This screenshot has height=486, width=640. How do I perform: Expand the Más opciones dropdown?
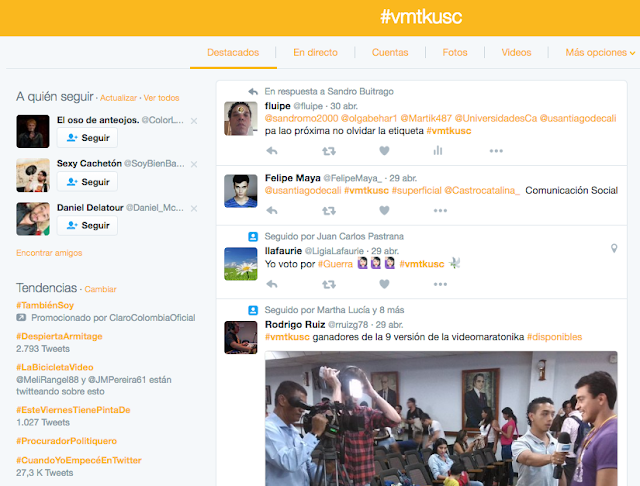tap(600, 53)
